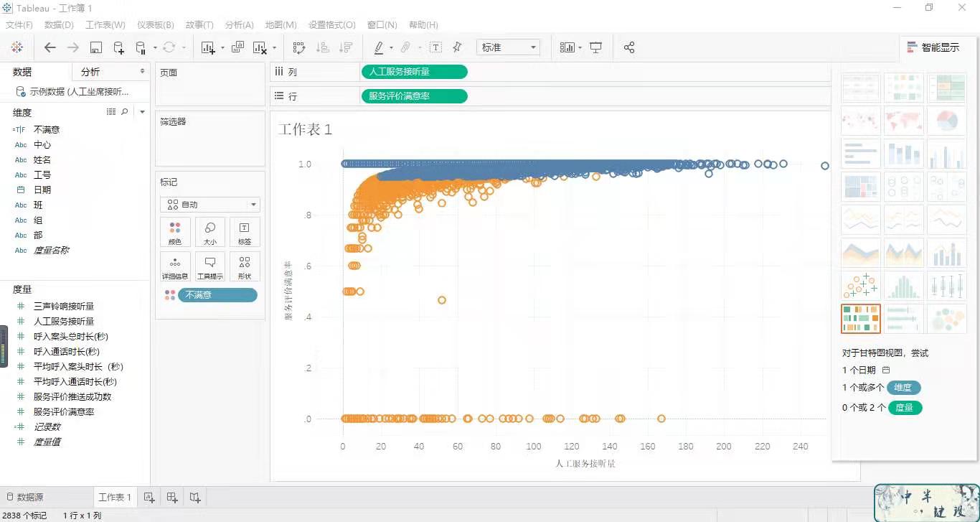The height and width of the screenshot is (522, 980).
Task: Click the add new data source icon
Action: (x=119, y=47)
